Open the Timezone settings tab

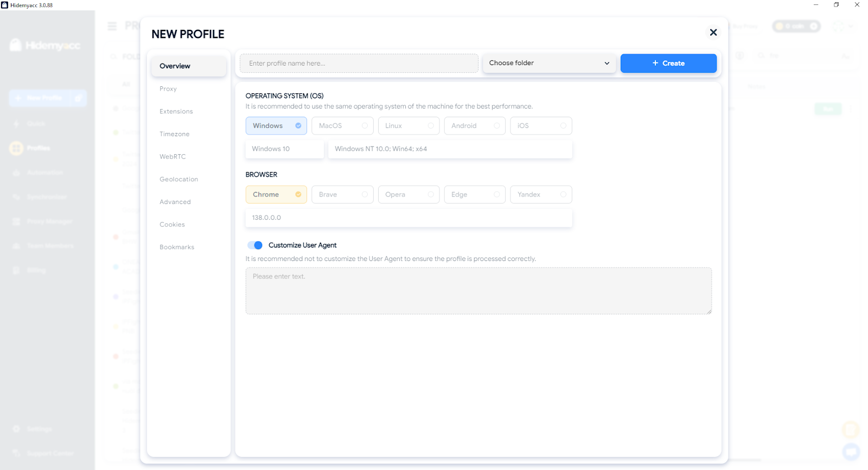pyautogui.click(x=175, y=134)
